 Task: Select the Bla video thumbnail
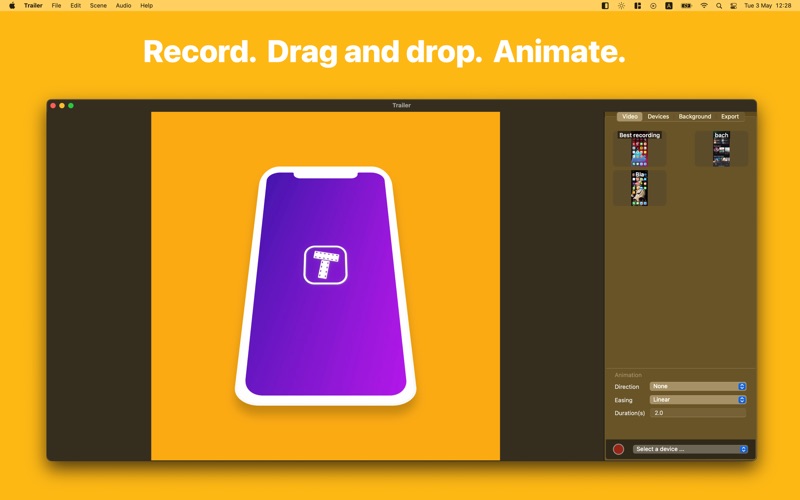point(639,188)
